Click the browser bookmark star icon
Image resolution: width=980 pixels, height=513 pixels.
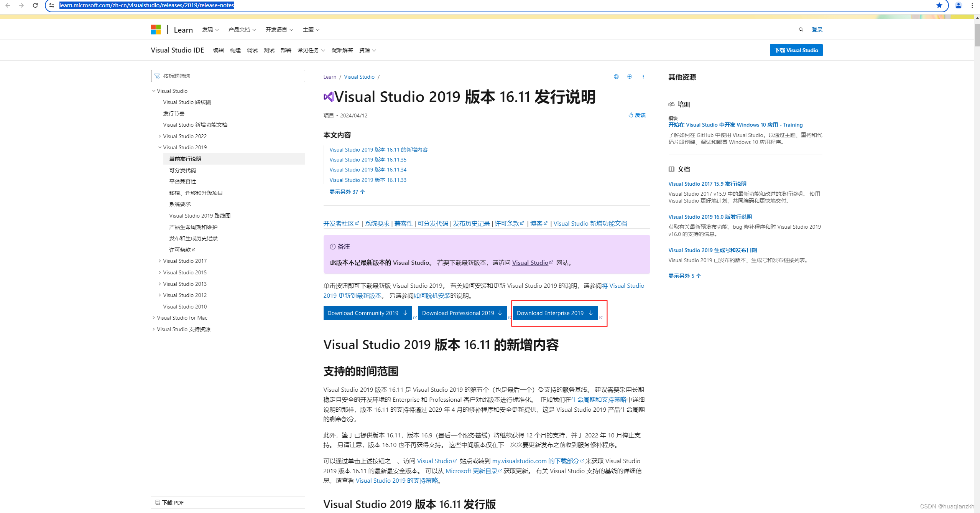(x=939, y=5)
